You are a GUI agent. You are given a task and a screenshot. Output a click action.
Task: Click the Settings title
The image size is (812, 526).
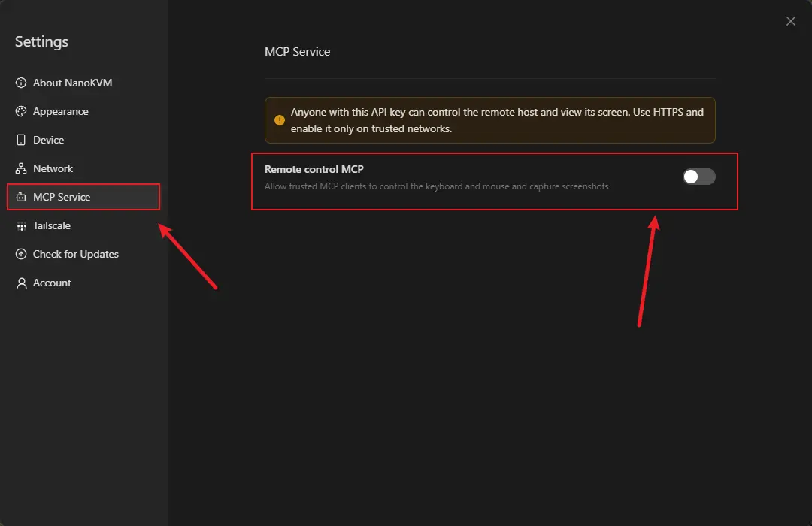(x=41, y=41)
